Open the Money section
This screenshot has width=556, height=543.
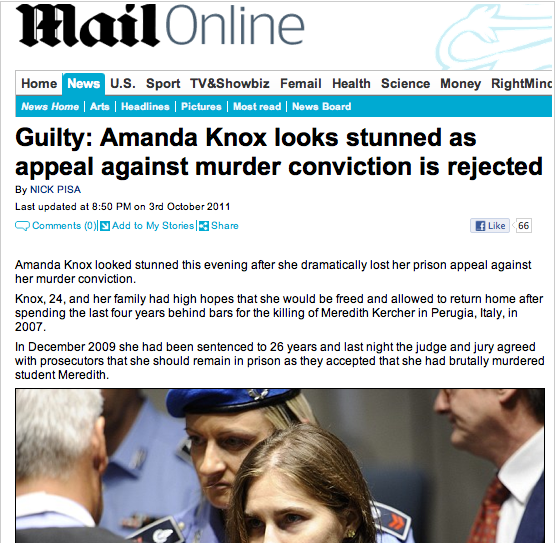point(461,84)
